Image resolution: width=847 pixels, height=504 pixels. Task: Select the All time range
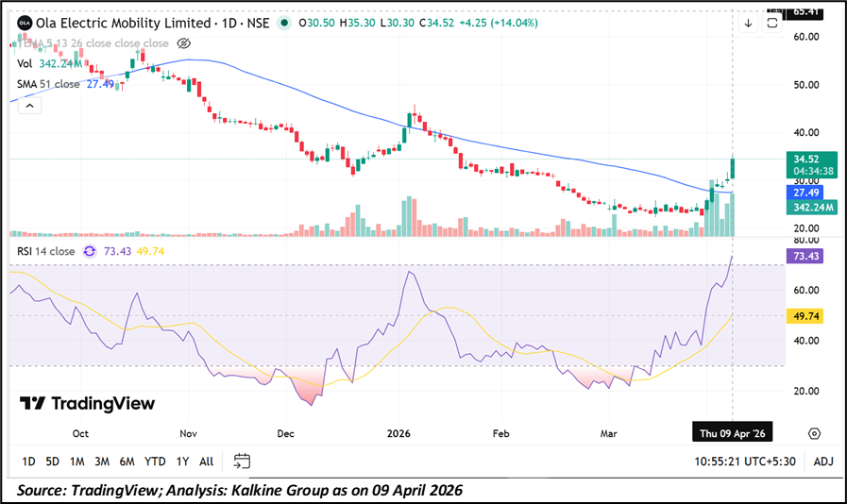pos(206,462)
